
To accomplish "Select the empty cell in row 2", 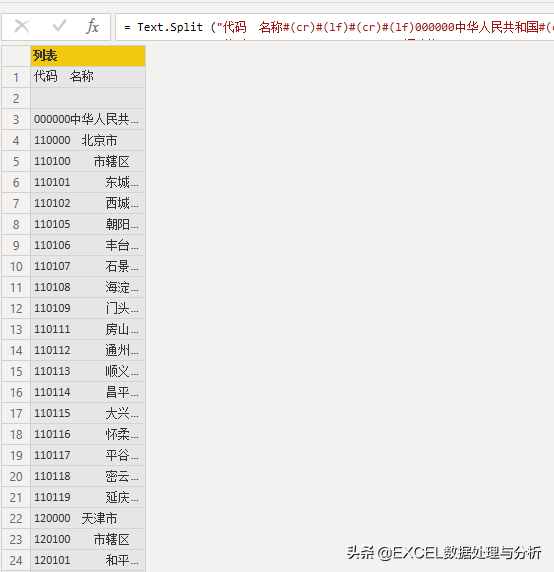I will 88,98.
